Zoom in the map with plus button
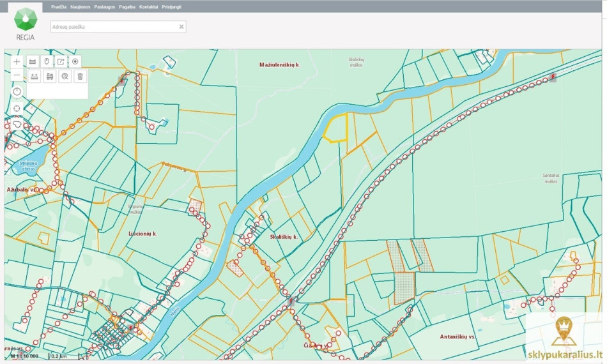 17,61
